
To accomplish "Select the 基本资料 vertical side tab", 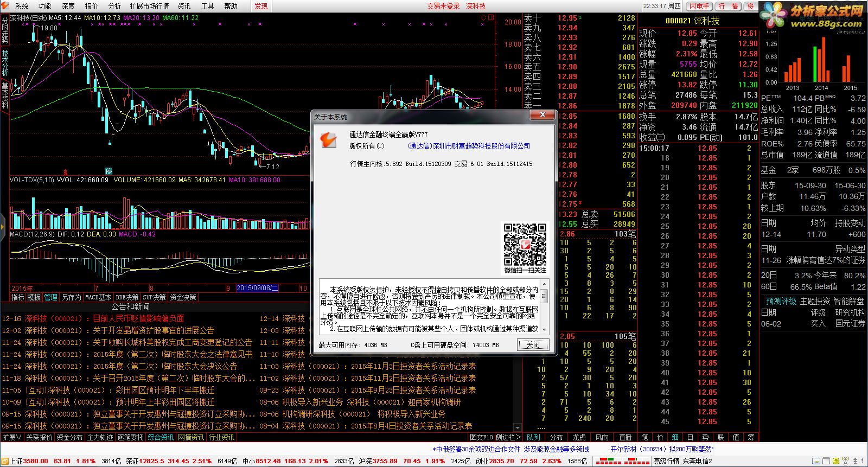I will click(x=5, y=95).
